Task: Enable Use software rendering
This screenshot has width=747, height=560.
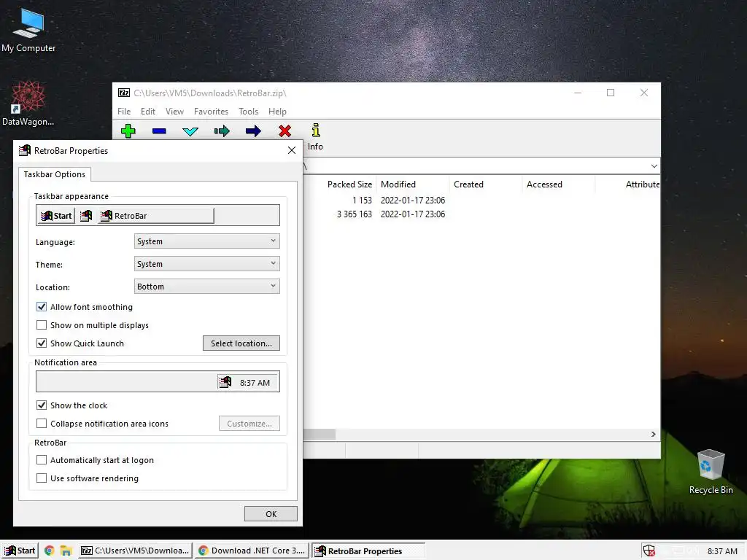Action: point(42,478)
